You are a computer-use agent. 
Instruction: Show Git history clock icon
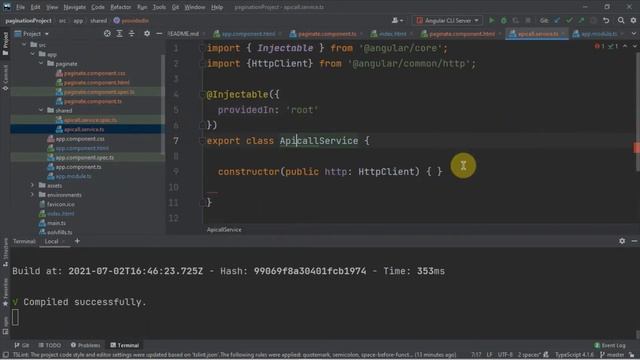(x=593, y=20)
